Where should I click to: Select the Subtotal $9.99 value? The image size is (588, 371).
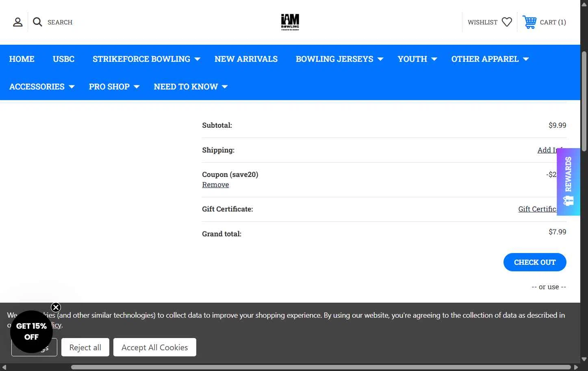pyautogui.click(x=557, y=125)
